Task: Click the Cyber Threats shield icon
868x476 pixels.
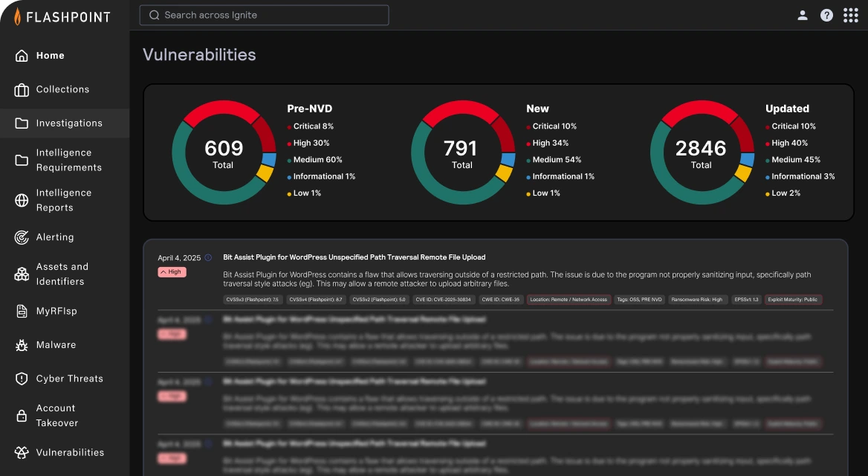Action: coord(22,379)
